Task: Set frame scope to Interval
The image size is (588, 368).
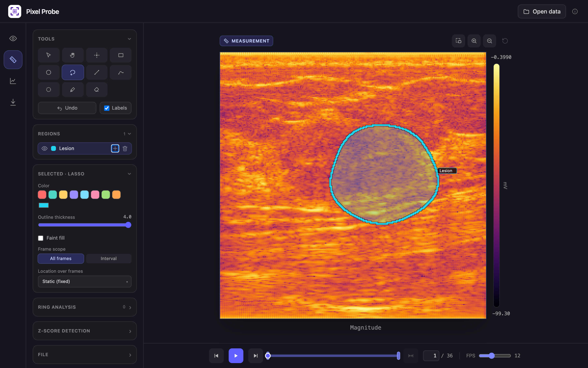Action: (x=109, y=258)
